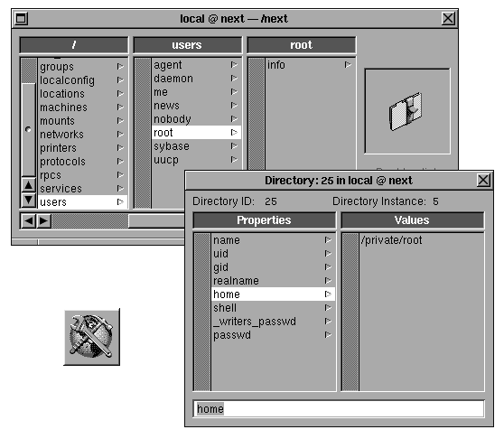
Task: Expand the info entry arrow
Action: pos(348,65)
